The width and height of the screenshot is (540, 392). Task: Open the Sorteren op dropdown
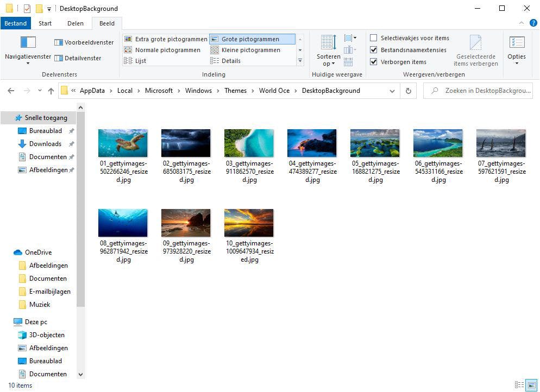click(328, 50)
